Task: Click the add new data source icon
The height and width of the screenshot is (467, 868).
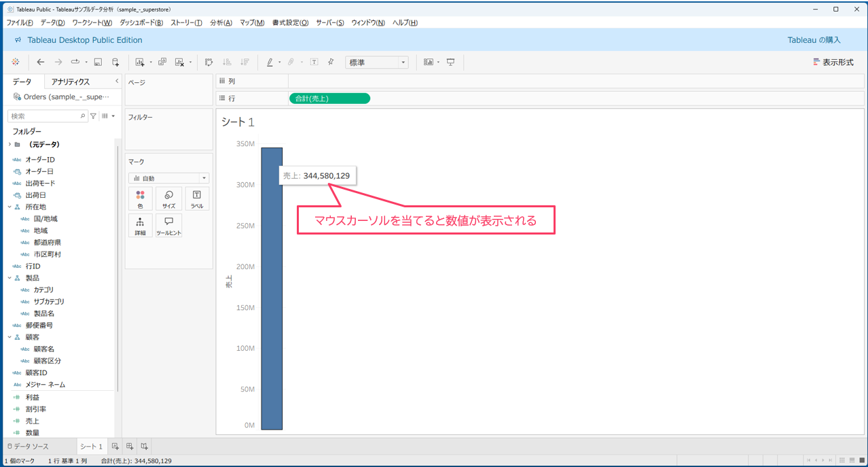Action: coord(115,62)
